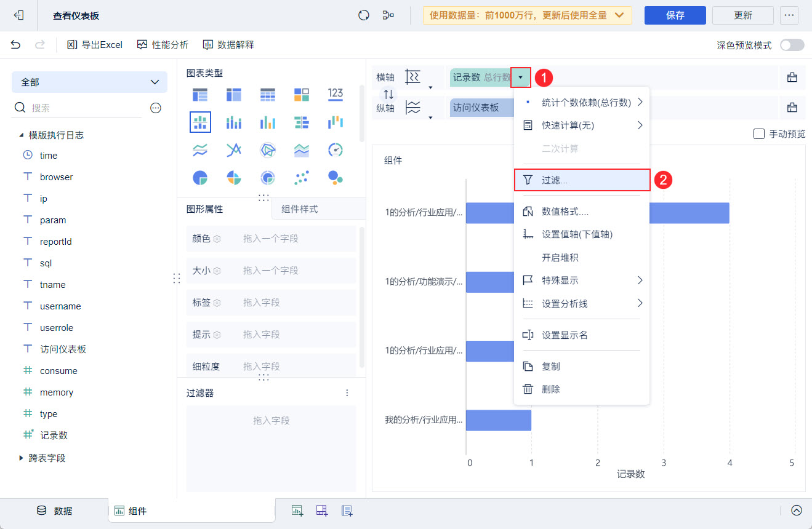Select the multi-series column chart type
The image size is (812, 529).
coord(268,122)
